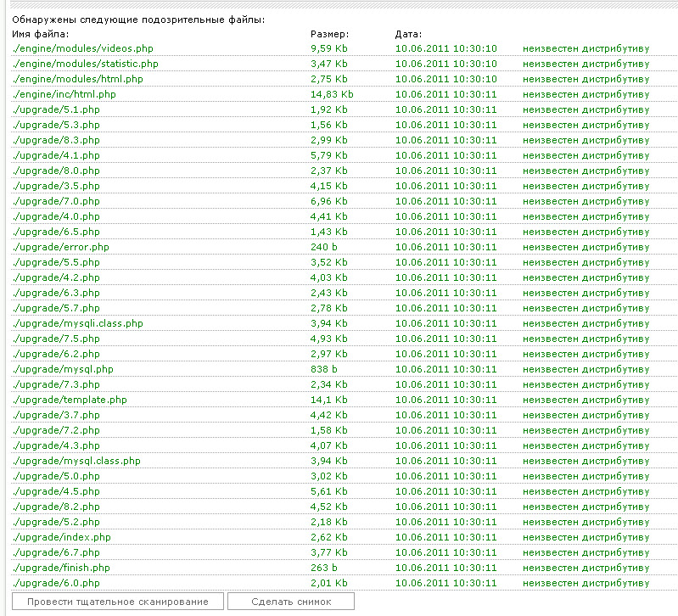Image resolution: width=678 pixels, height=616 pixels.
Task: Select file name ./upgrade/finish.php
Action: 61,568
